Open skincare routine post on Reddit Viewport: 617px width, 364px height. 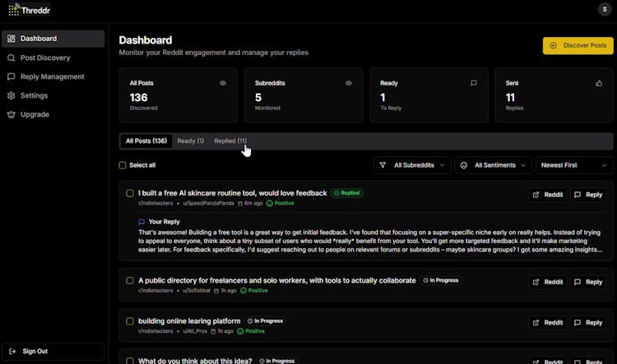pyautogui.click(x=548, y=195)
